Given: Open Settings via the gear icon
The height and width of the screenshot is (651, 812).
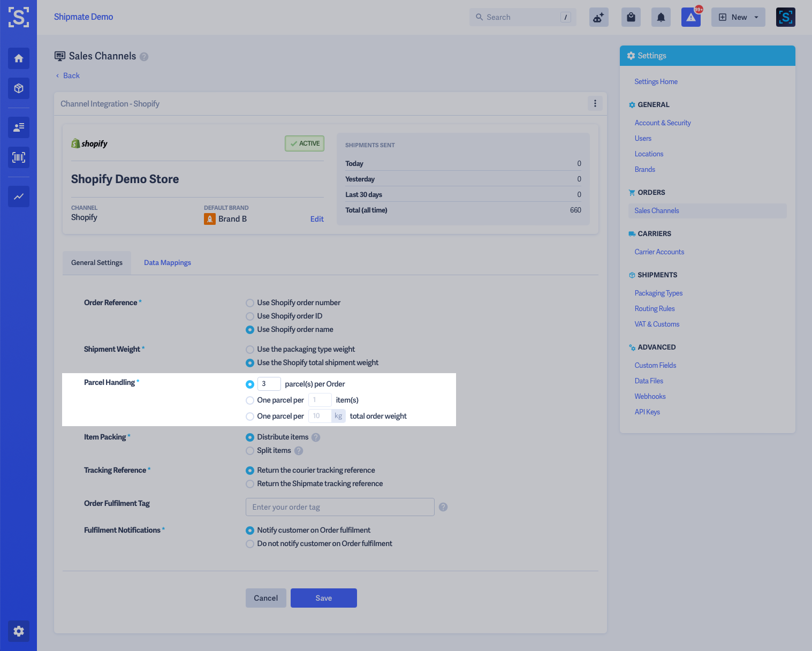Looking at the screenshot, I should [x=19, y=631].
